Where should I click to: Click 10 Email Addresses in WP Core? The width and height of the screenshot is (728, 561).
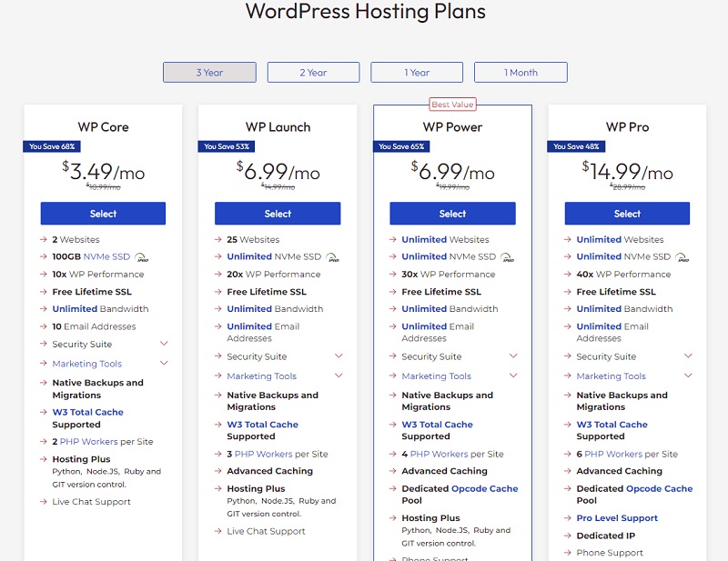click(94, 326)
